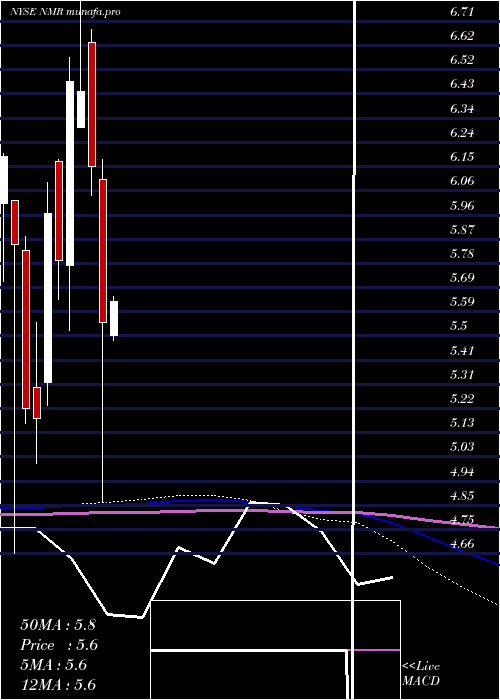Viewport: 500px width, 700px height.
Task: Click the 6.24 price axis label
Action: 462,133
